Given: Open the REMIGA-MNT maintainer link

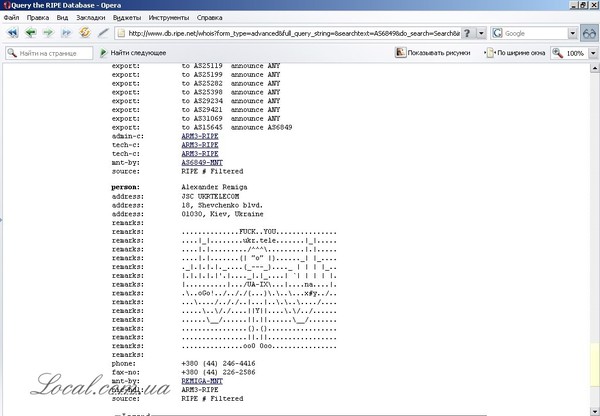Looking at the screenshot, I should pos(202,381).
